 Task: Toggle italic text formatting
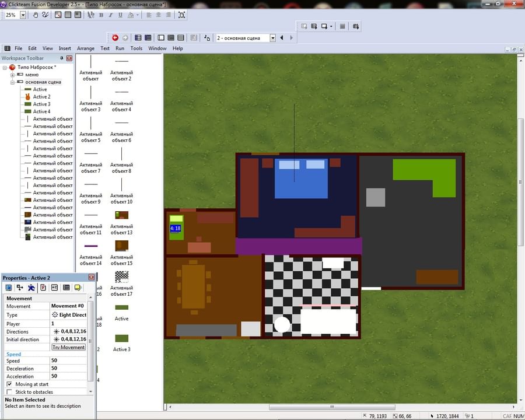point(110,15)
